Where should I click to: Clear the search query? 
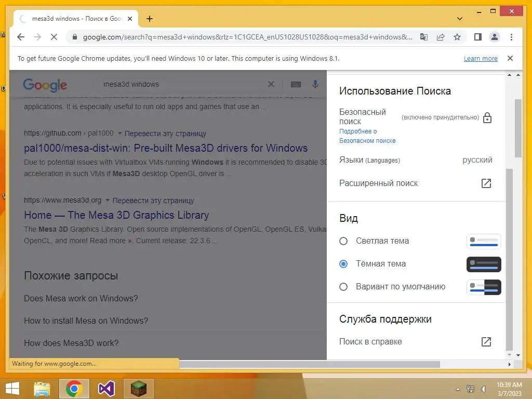click(271, 84)
